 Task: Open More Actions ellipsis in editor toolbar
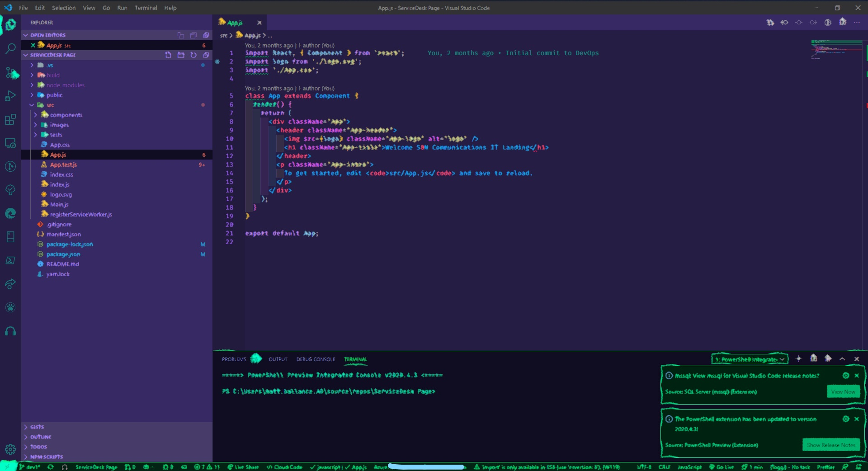click(857, 22)
